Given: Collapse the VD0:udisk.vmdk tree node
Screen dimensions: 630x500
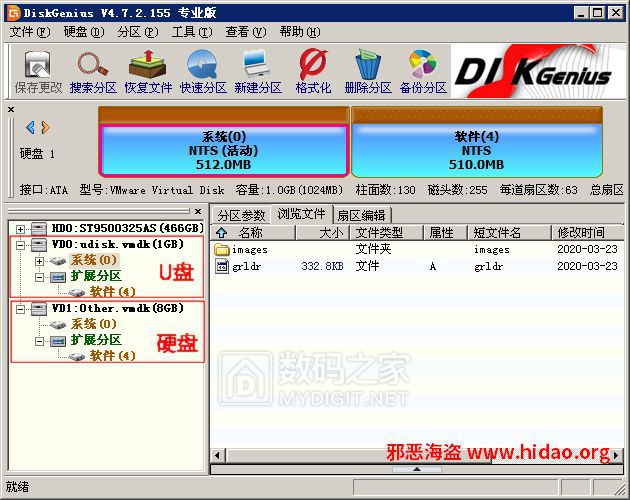Looking at the screenshot, I should coord(20,245).
